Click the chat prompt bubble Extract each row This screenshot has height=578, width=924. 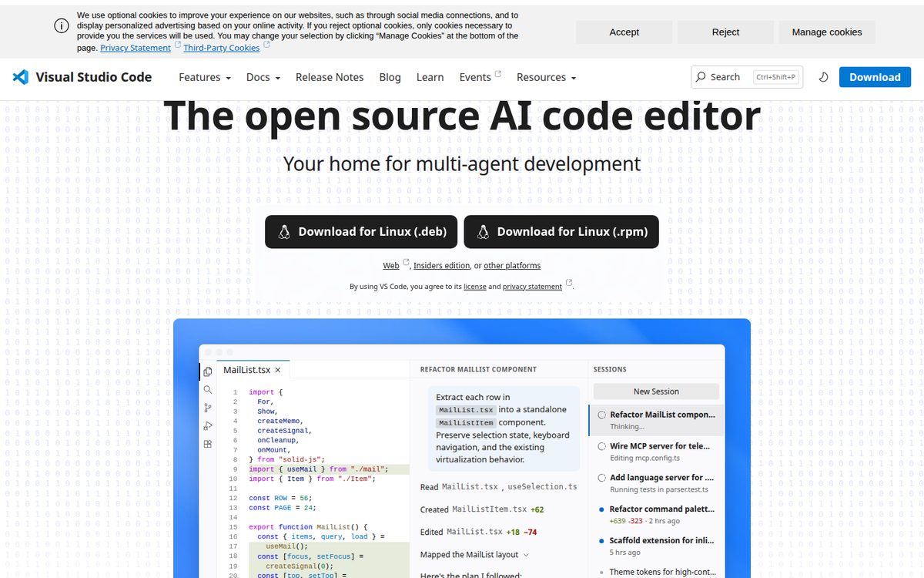coord(504,428)
